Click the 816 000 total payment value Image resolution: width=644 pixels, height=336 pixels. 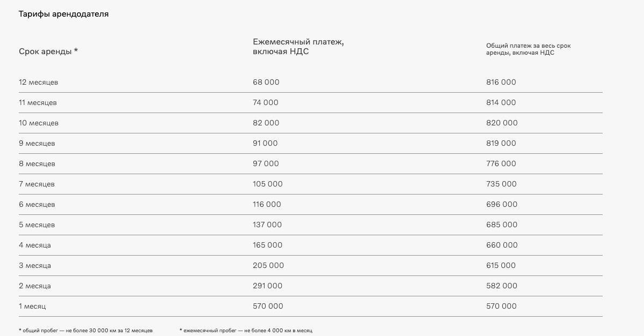[501, 83]
